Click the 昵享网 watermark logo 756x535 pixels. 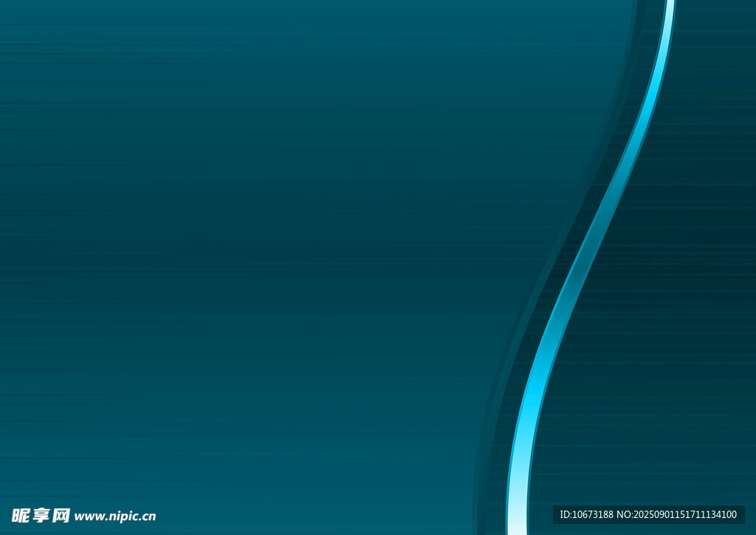coord(41,516)
